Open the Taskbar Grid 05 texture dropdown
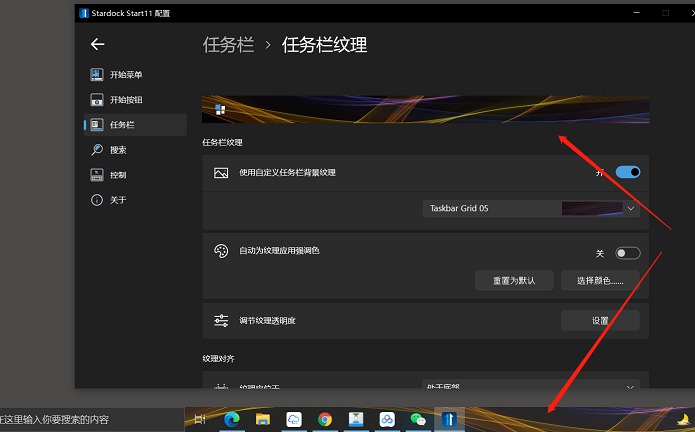 [x=531, y=208]
